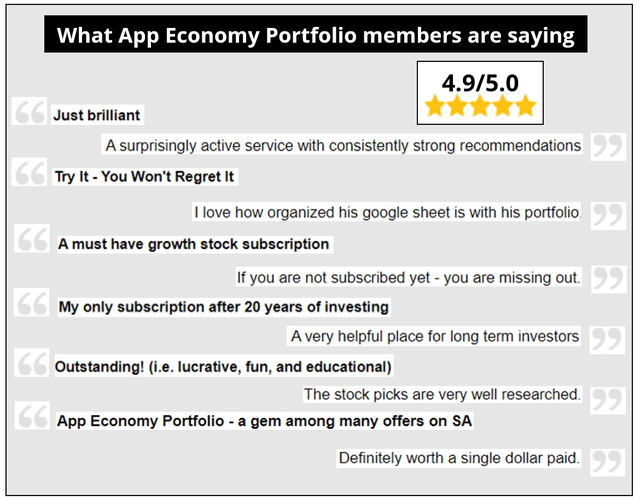Click closing quote after "you are missing out"

[608, 277]
